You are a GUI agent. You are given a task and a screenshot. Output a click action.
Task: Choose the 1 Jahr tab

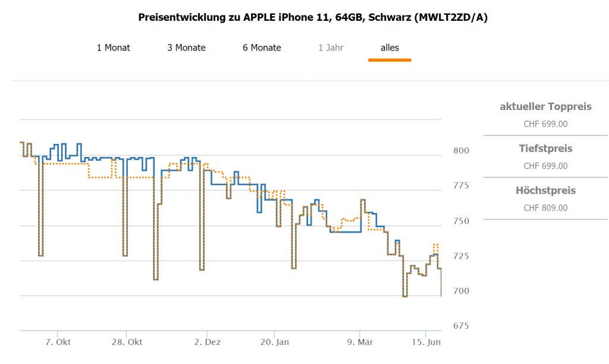pos(331,48)
